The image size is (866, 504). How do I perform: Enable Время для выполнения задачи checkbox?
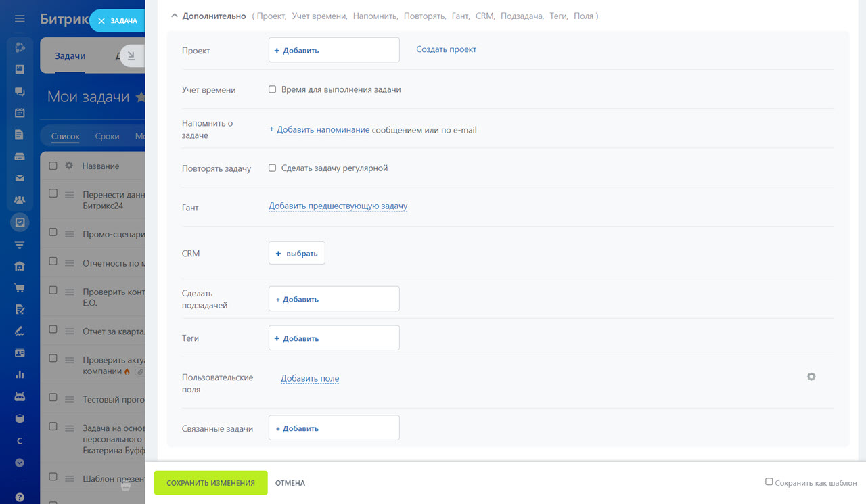(273, 89)
